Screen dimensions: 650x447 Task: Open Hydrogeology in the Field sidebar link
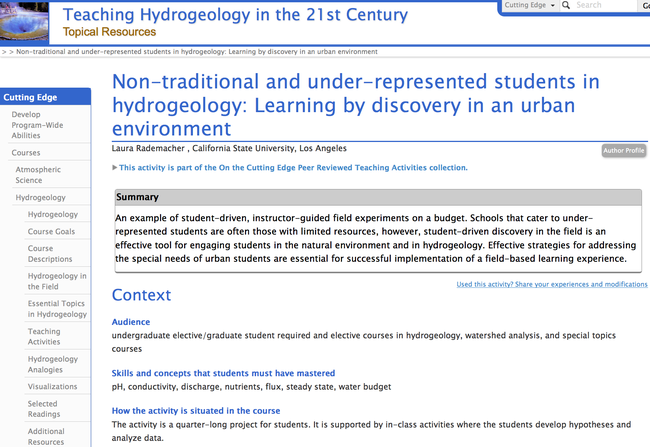pyautogui.click(x=57, y=281)
